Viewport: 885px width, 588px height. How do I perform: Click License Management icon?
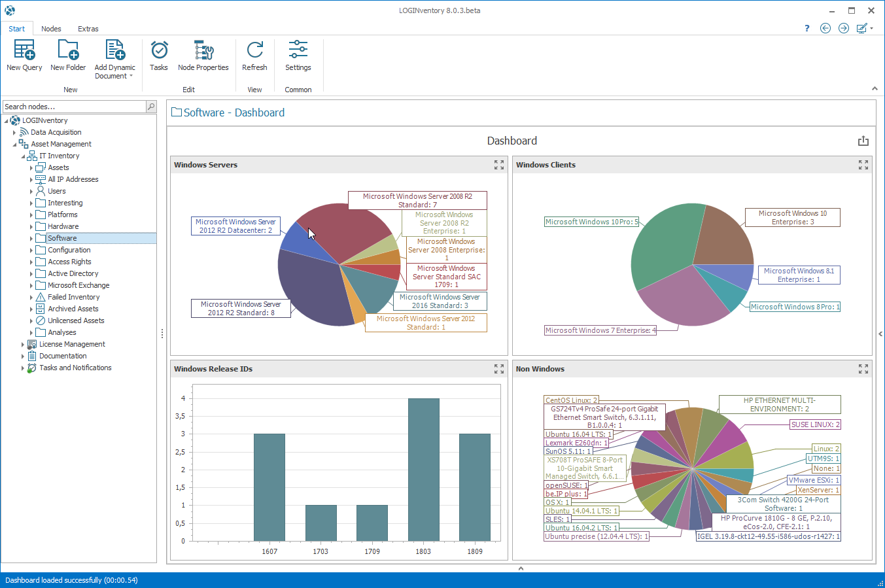32,344
